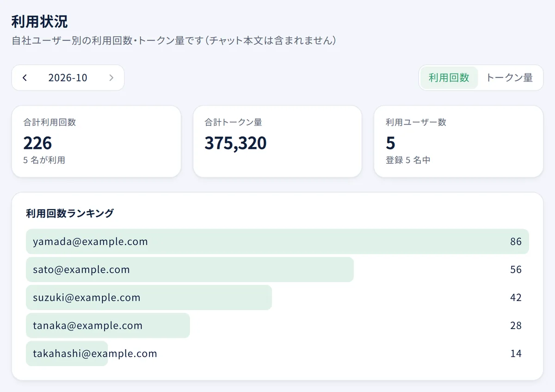Click the tanaka@example.com row
The image size is (555, 392).
point(277,325)
